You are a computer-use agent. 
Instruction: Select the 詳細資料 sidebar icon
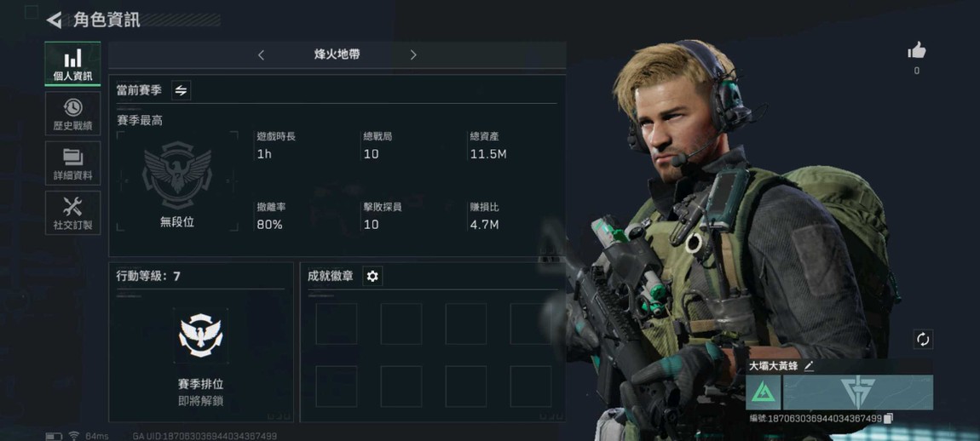pyautogui.click(x=72, y=163)
